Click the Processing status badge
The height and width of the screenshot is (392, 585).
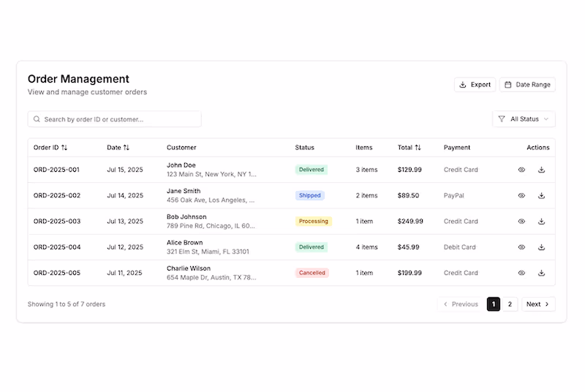(x=314, y=221)
